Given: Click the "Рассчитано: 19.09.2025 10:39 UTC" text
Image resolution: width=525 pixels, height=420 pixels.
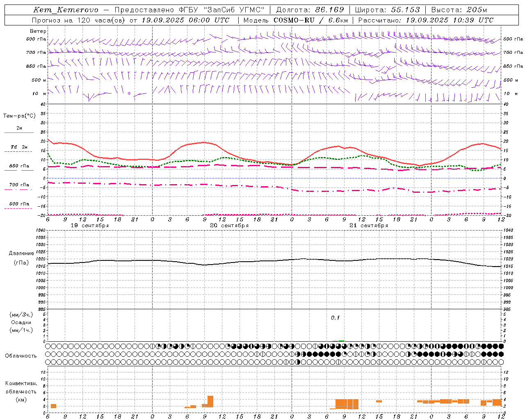Looking at the screenshot, I should point(426,20).
